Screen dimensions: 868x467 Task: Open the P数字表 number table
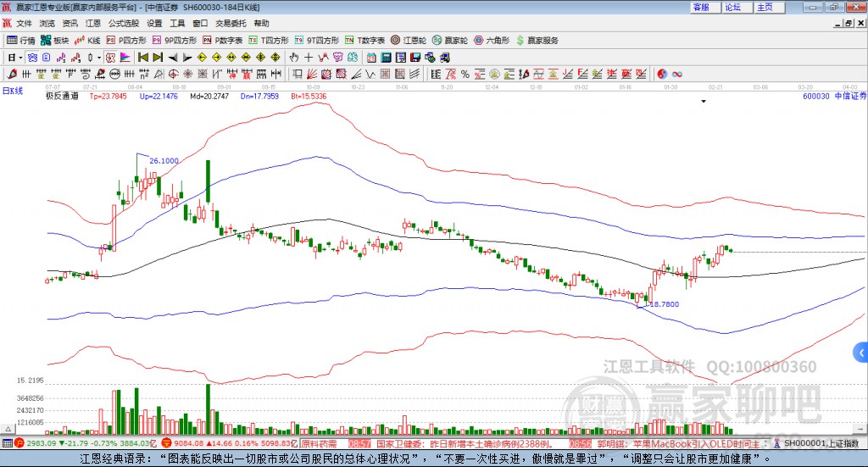223,41
